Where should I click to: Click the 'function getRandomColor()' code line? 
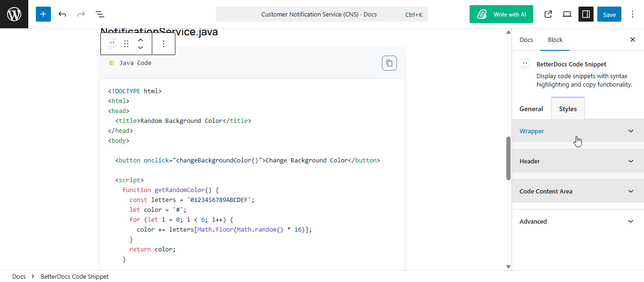click(171, 190)
